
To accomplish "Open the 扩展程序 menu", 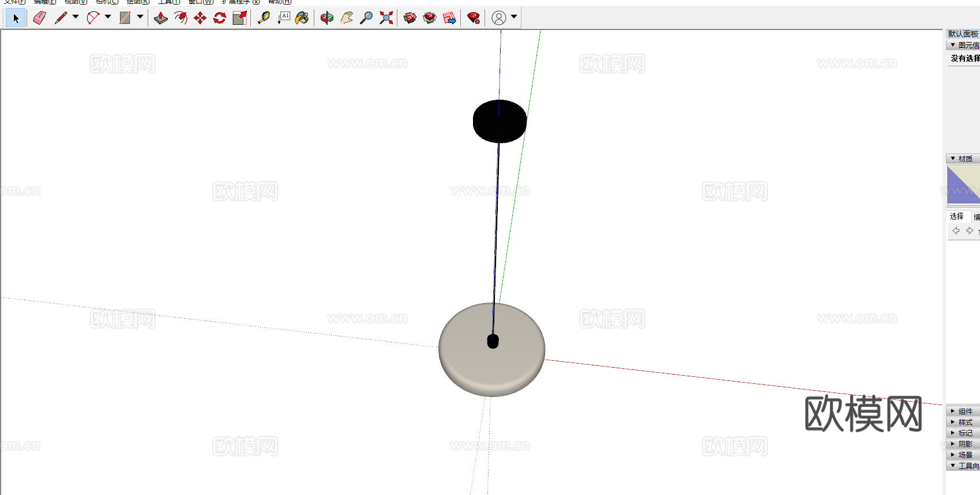I will (241, 2).
